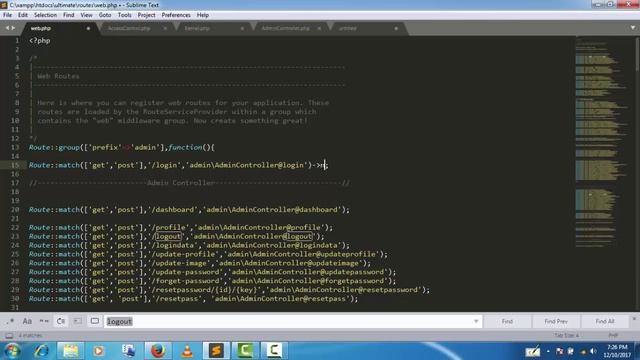Open the Windows Start menu
Screen dimensions: 640x360
pos(12,351)
